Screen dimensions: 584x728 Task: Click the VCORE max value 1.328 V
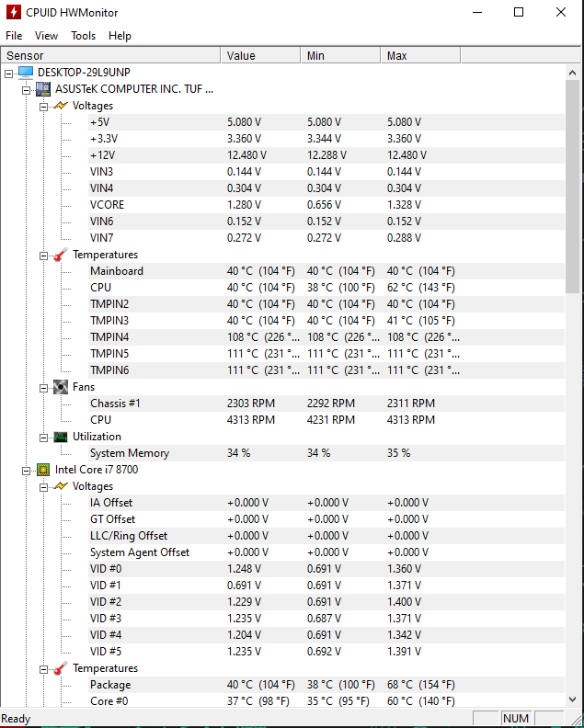404,205
